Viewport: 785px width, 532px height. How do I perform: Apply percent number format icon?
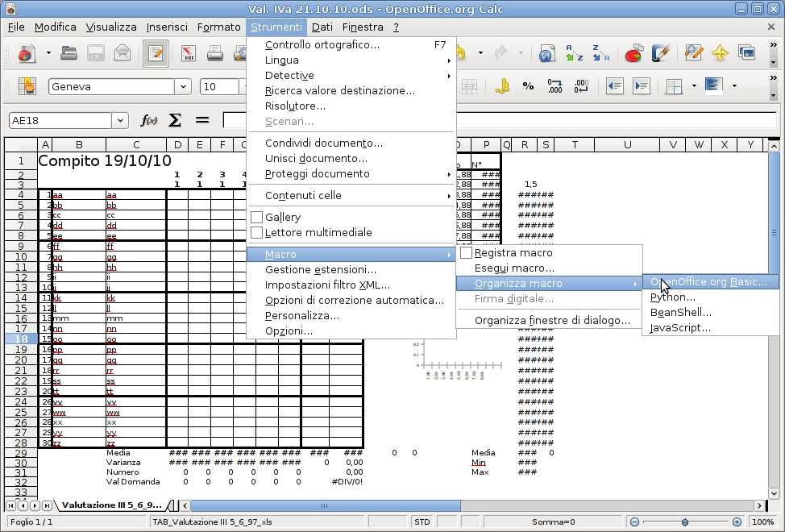click(x=528, y=86)
